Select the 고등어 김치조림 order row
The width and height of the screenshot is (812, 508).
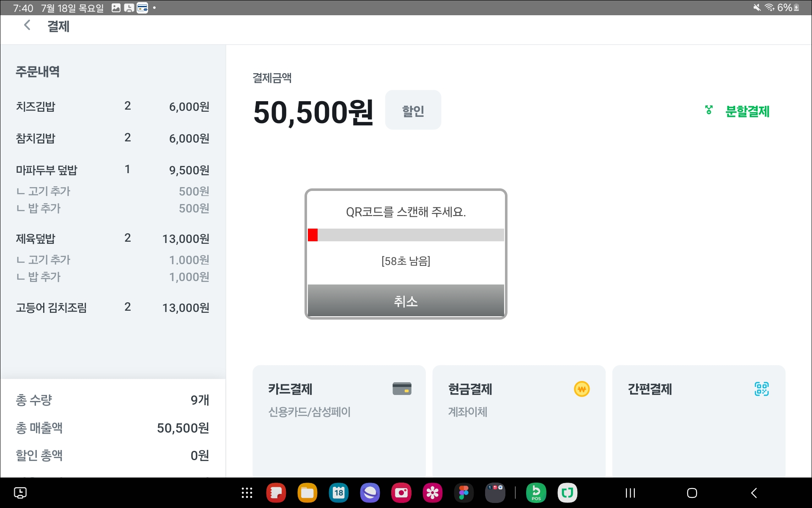click(x=113, y=307)
